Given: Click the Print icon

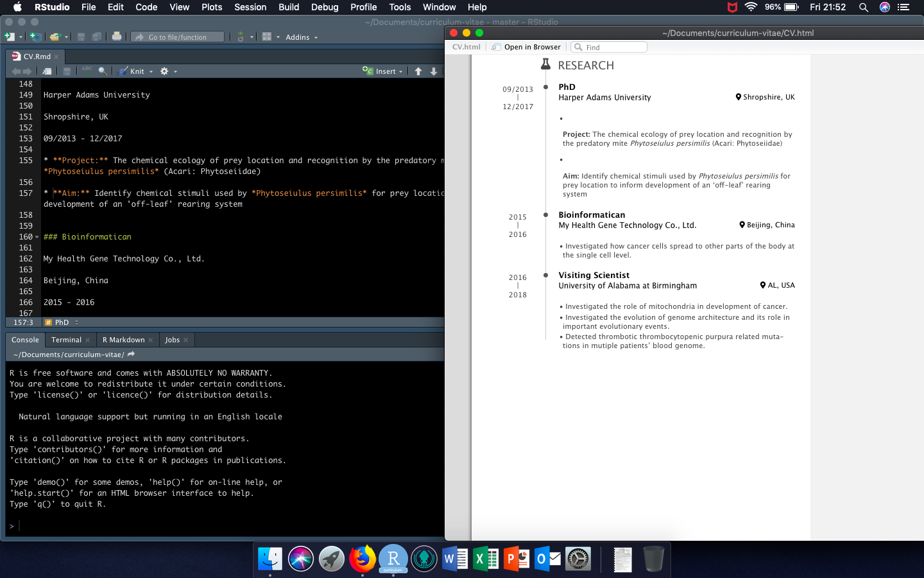Looking at the screenshot, I should pos(117,37).
